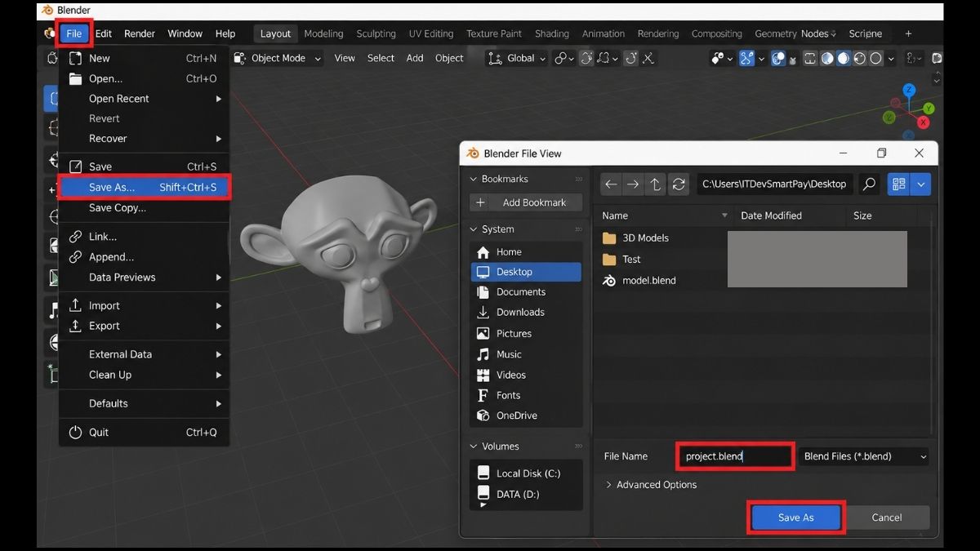Toggle the show gizmo button in viewport header
This screenshot has height=551, width=980.
point(746,58)
